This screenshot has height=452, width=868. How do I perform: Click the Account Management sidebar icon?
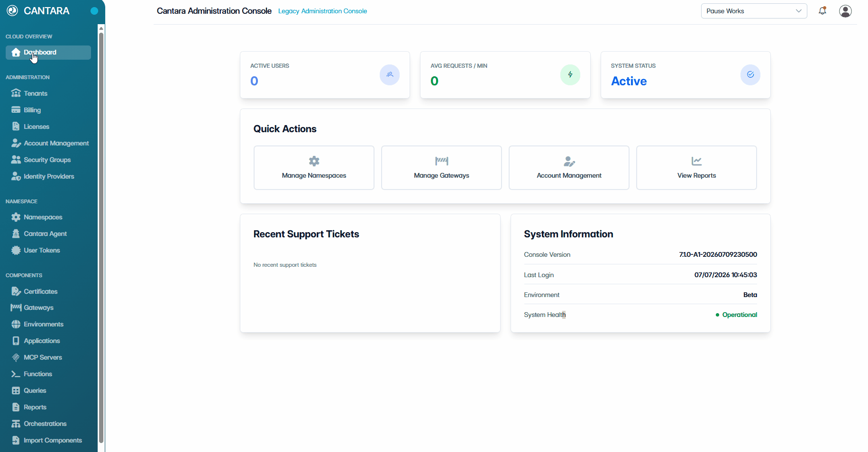16,143
